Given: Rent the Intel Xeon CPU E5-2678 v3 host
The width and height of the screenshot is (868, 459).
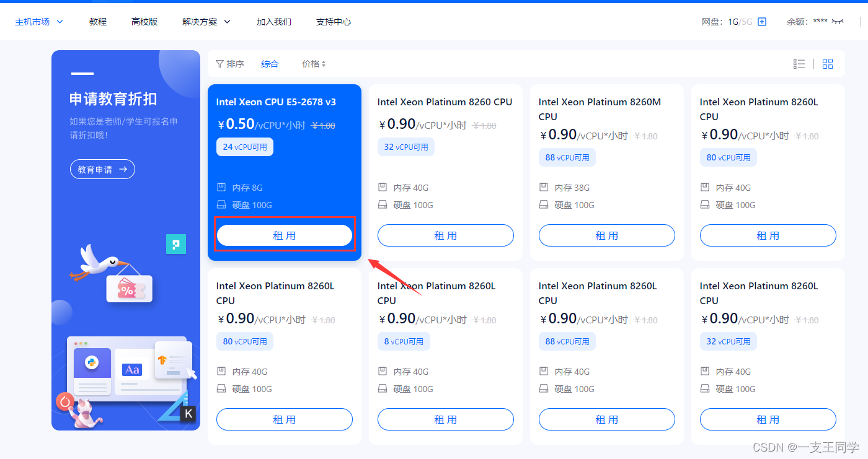Looking at the screenshot, I should click(x=285, y=235).
